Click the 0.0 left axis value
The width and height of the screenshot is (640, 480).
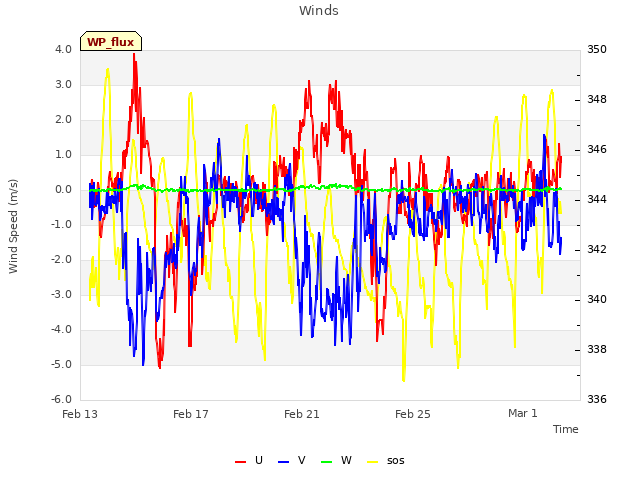tap(63, 190)
